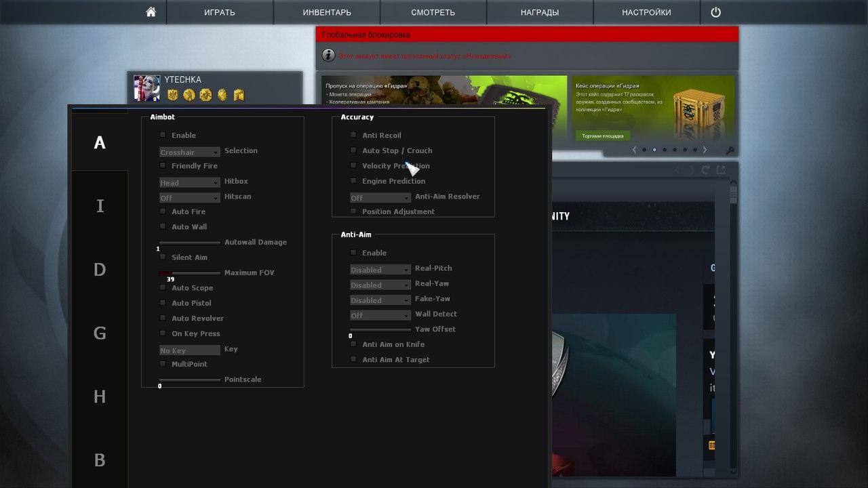The width and height of the screenshot is (868, 488).
Task: Click the browser reload icon
Action: coord(706,170)
